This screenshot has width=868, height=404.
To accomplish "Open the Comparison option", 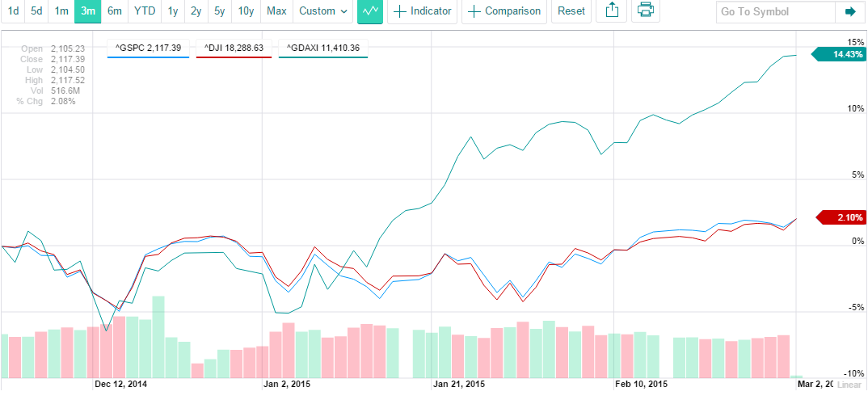I will [x=504, y=11].
